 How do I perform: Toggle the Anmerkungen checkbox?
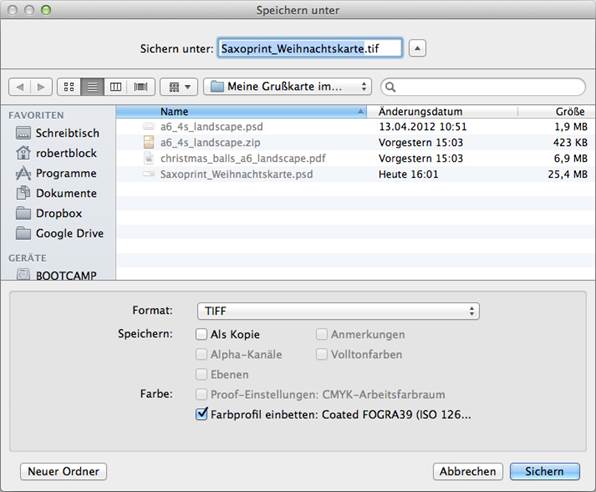tap(322, 334)
